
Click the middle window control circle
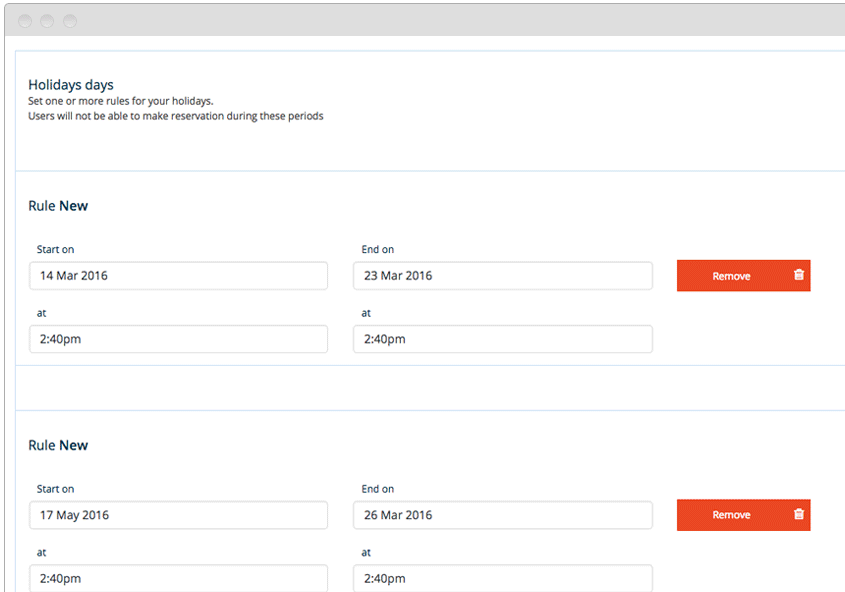point(46,20)
